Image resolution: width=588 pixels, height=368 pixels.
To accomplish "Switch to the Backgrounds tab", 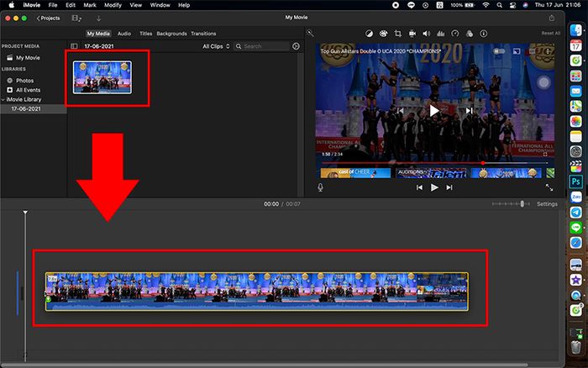I will [x=171, y=34].
